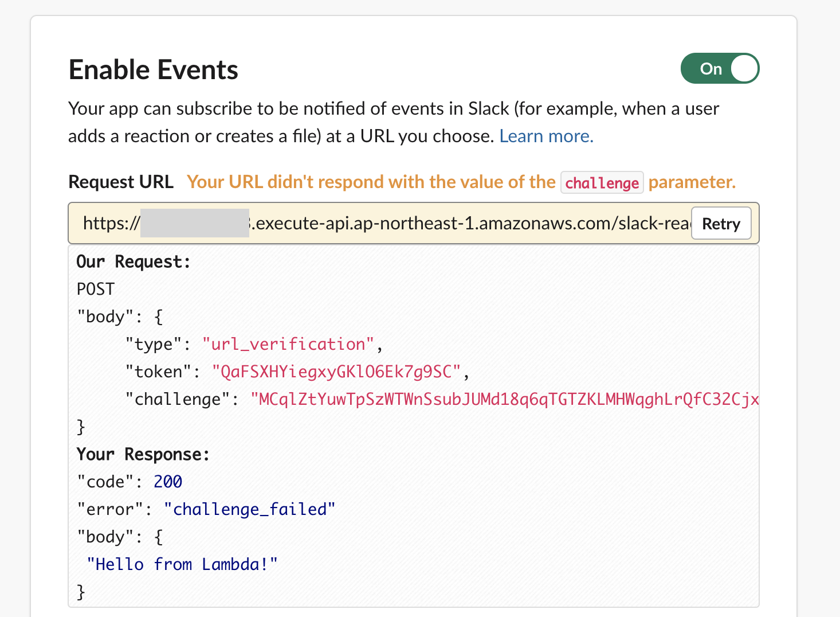Click the redacted gray block in the URL
This screenshot has height=617, width=840.
tap(194, 224)
